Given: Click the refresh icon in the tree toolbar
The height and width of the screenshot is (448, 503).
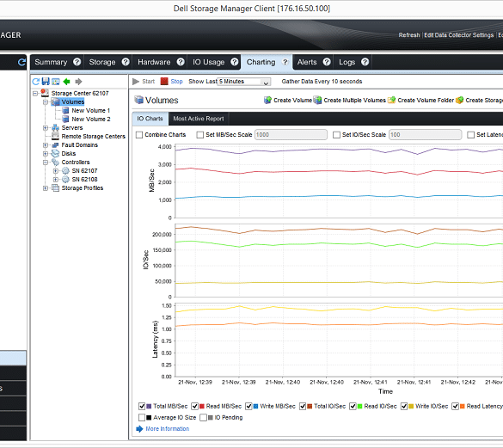Looking at the screenshot, I should pyautogui.click(x=35, y=82).
